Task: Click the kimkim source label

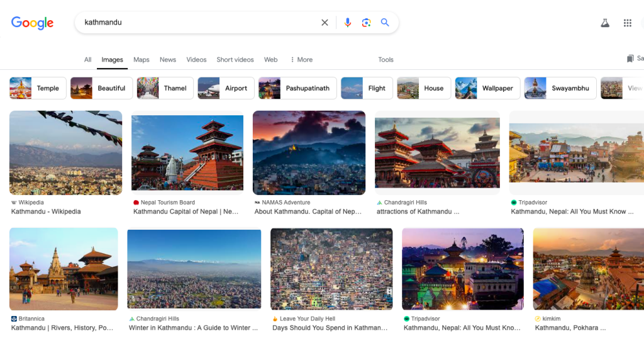Action: (548, 318)
